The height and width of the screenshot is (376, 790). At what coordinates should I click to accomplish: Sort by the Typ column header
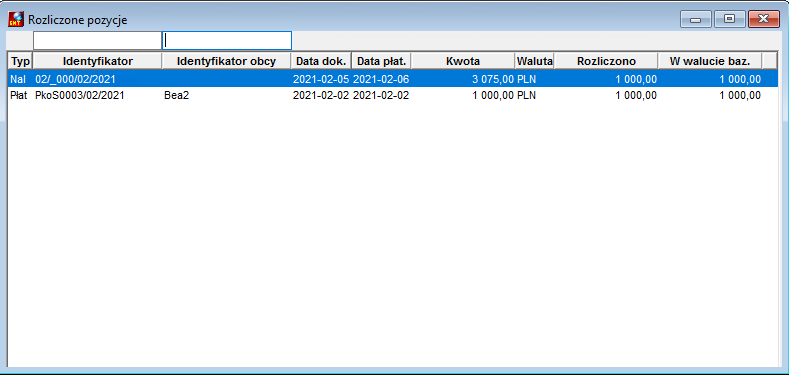point(21,61)
